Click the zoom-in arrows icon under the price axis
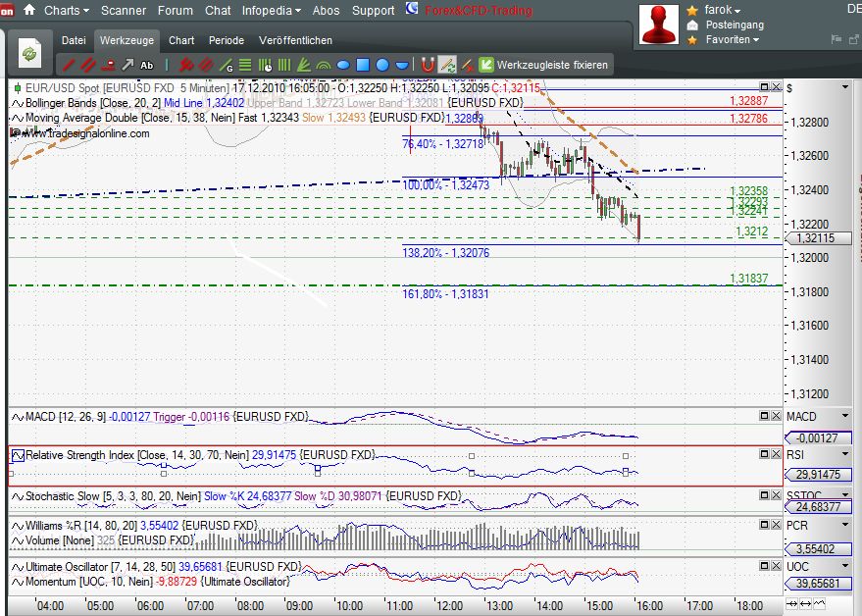 tap(792, 604)
